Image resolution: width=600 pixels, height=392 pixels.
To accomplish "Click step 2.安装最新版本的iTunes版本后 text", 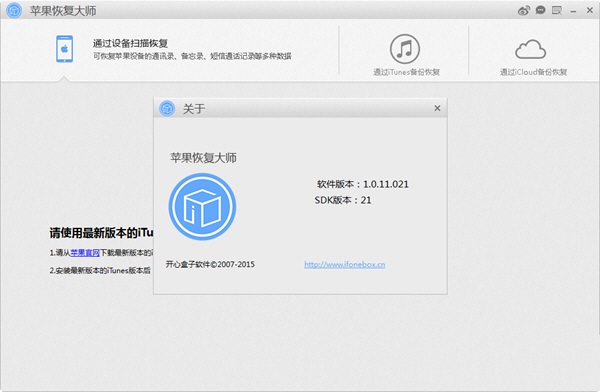I will (100, 270).
